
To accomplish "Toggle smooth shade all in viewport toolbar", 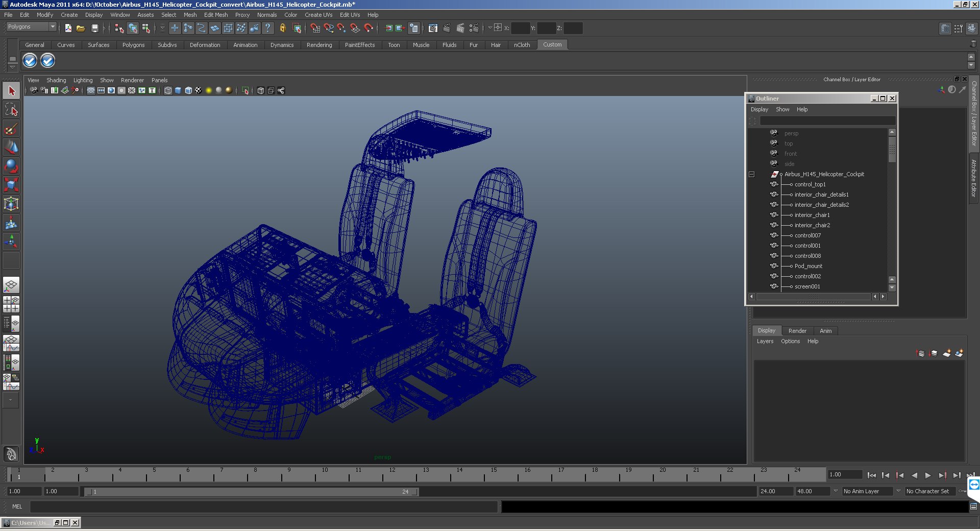I will click(178, 90).
